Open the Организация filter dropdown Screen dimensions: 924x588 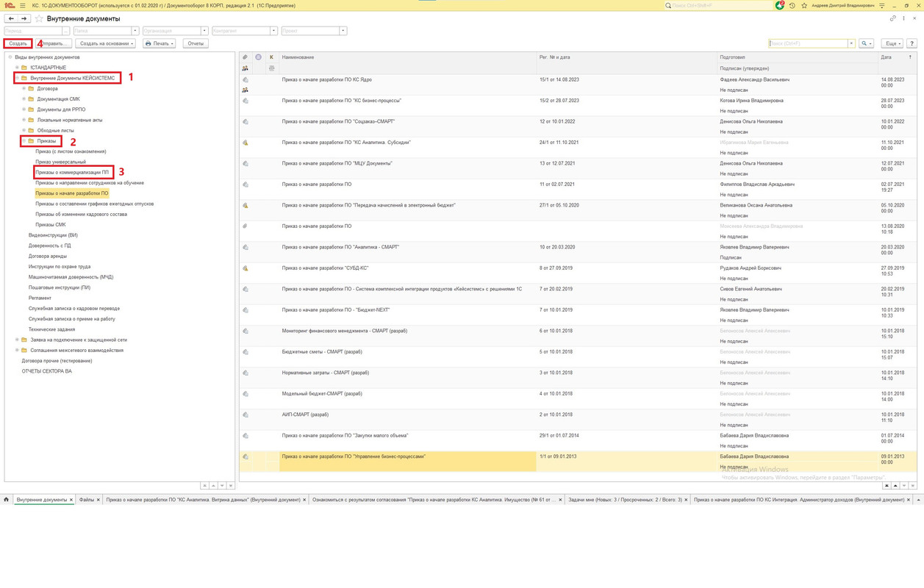[204, 31]
